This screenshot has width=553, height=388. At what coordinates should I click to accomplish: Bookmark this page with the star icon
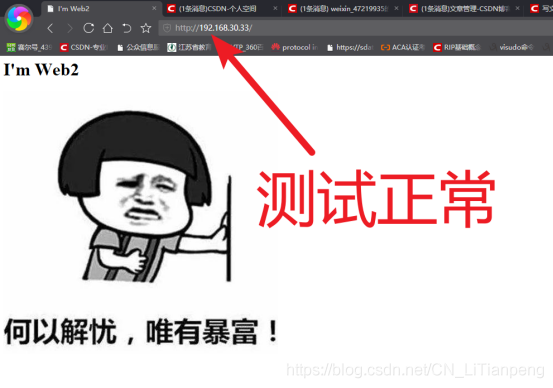(146, 28)
